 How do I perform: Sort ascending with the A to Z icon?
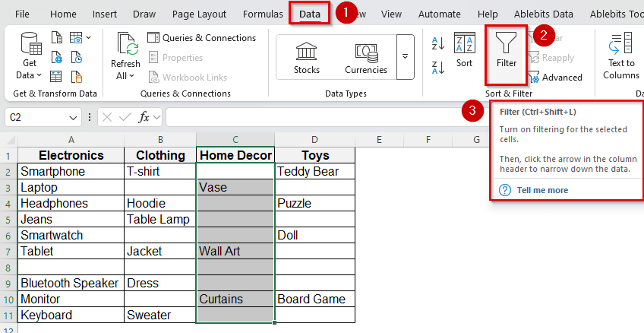coord(438,43)
